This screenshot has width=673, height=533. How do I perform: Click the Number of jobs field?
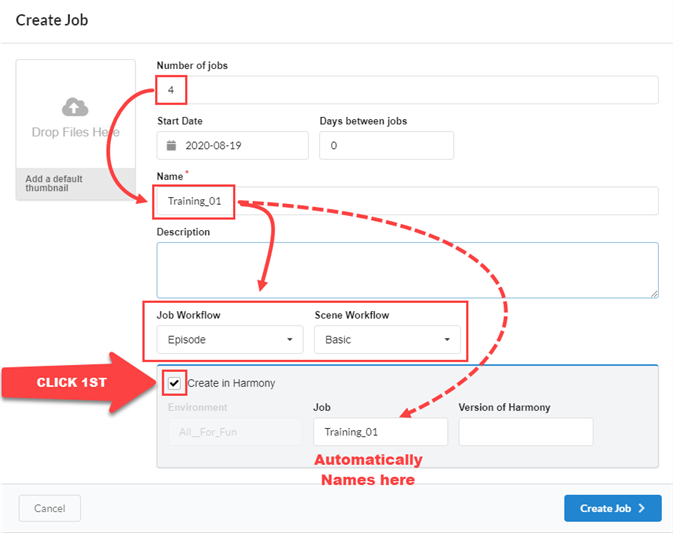(407, 90)
